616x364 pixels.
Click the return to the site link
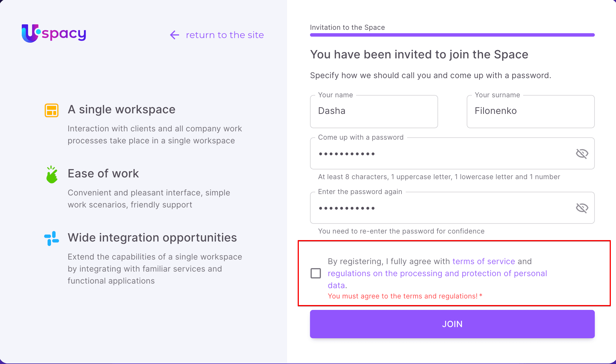click(225, 35)
